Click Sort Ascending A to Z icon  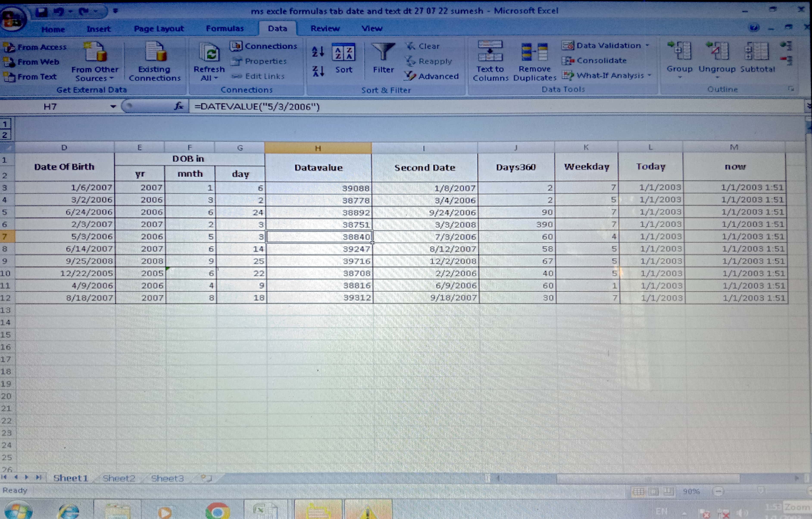click(x=318, y=51)
